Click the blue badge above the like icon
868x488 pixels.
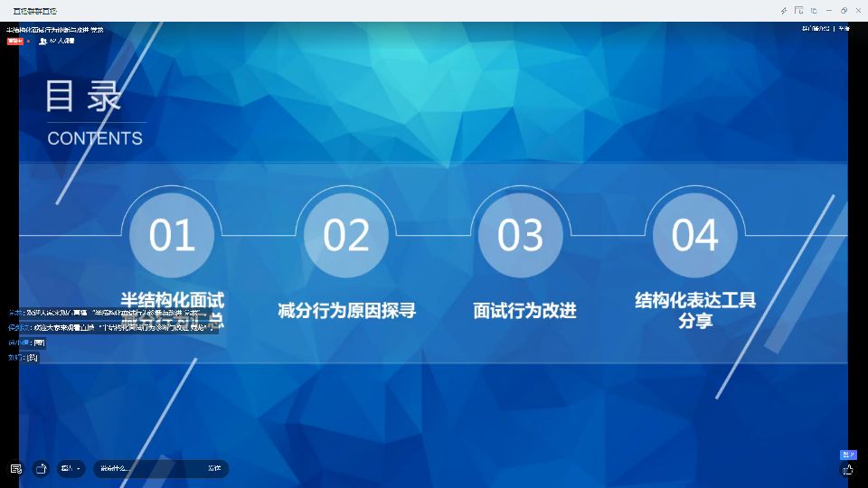pyautogui.click(x=848, y=455)
